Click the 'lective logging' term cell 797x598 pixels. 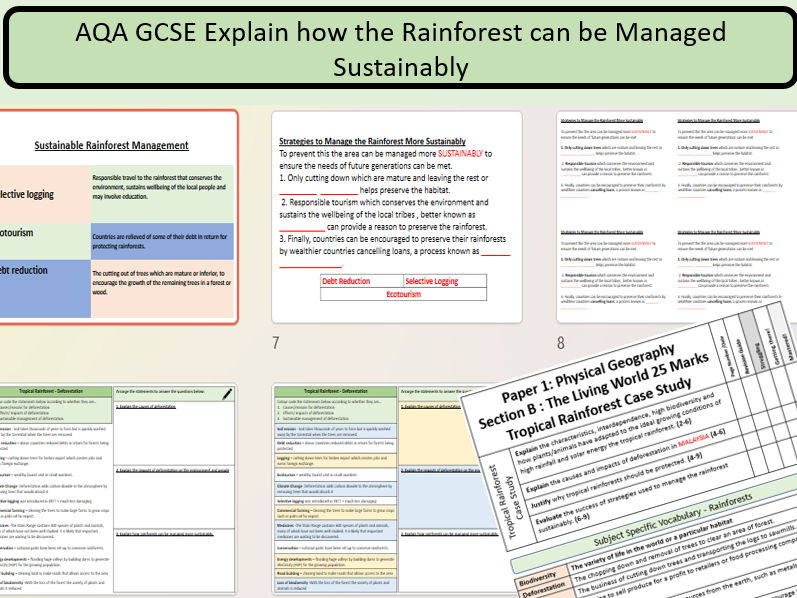click(x=45, y=194)
